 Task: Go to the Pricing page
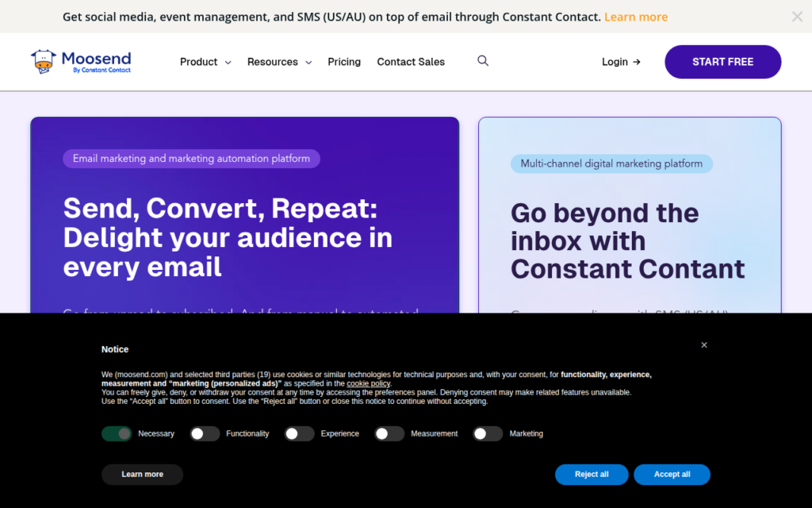coord(344,62)
